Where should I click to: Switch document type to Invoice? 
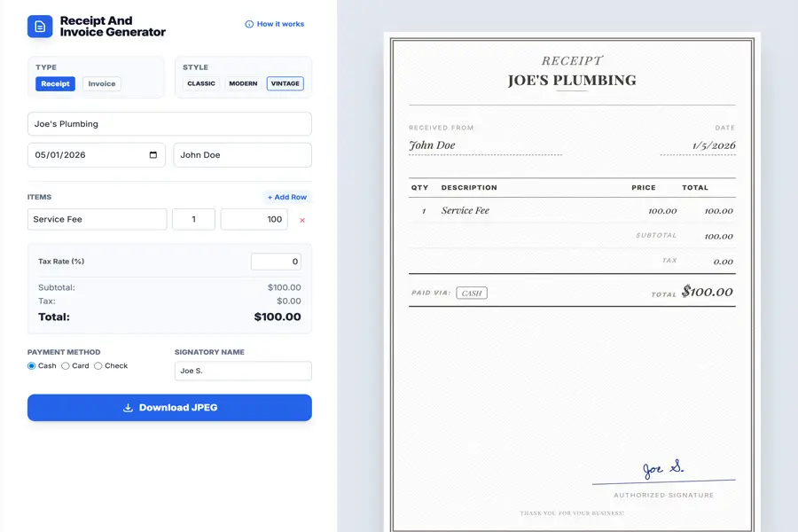tap(102, 84)
